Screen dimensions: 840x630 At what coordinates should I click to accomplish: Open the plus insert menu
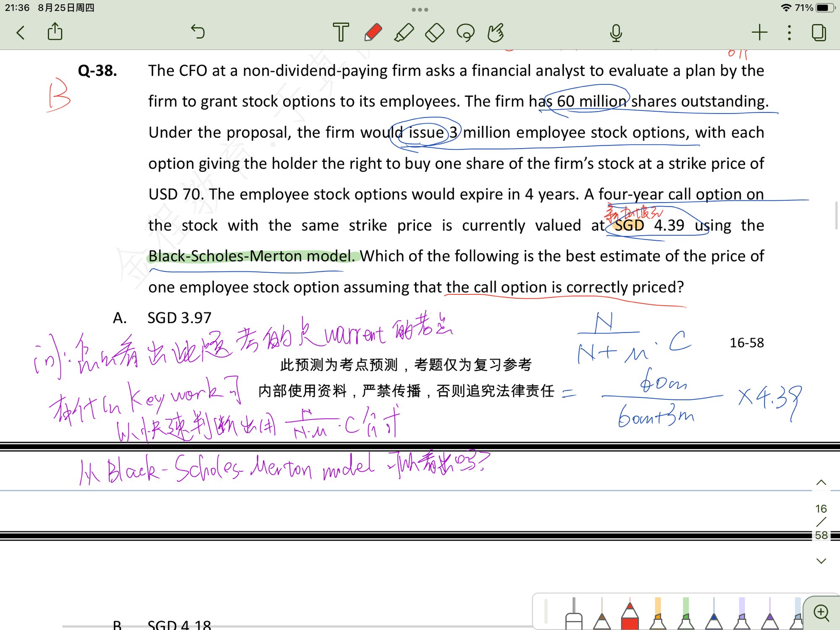759,32
